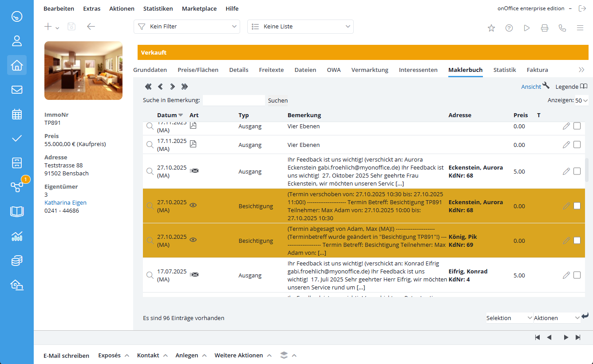Open the calendar icon in sidebar
This screenshot has width=593, height=364.
17,114
